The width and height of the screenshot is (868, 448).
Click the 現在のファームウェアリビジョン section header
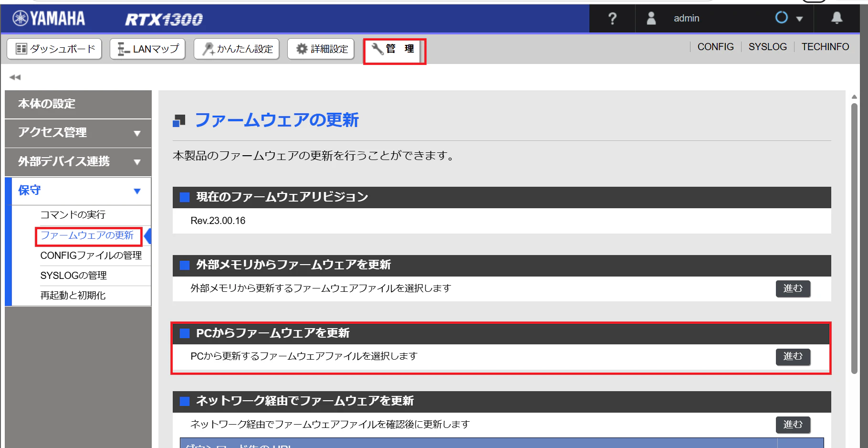[502, 197]
